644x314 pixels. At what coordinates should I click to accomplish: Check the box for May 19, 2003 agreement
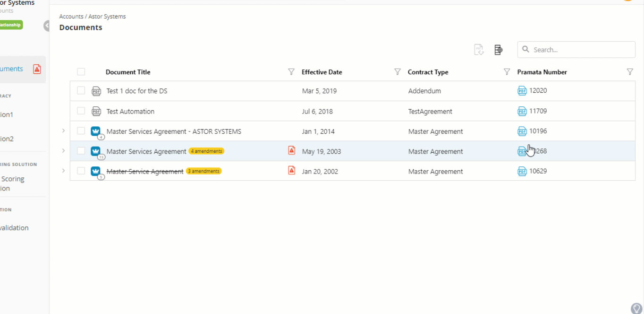81,151
